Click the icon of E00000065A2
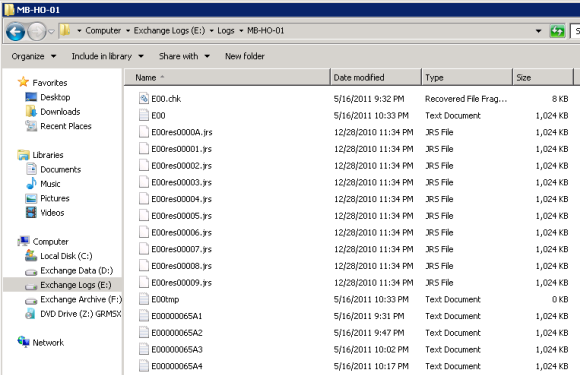Screen dimensions: 580x375 tap(144, 332)
